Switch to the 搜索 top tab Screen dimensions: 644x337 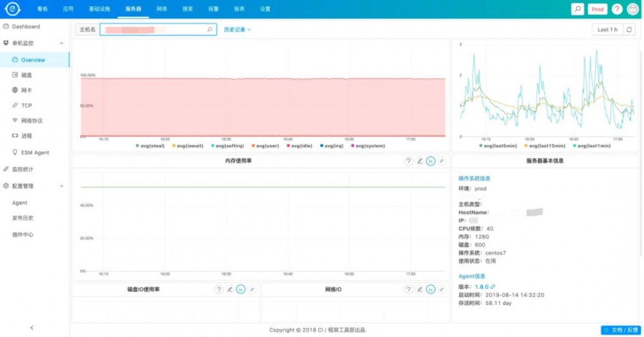point(187,8)
